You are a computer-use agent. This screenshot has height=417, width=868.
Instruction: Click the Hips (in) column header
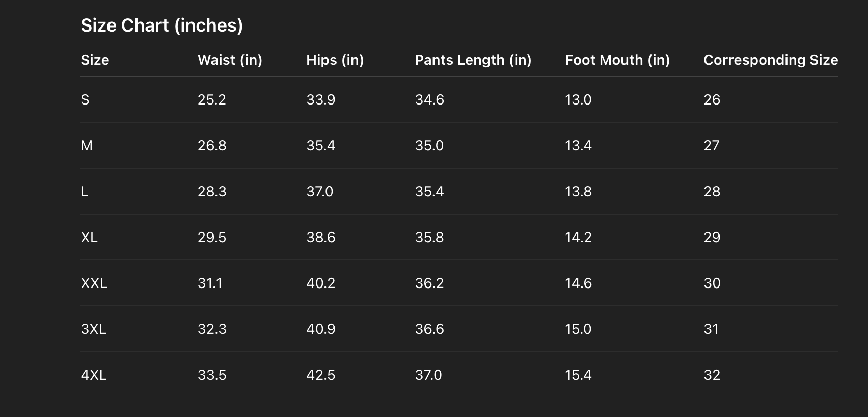click(335, 60)
